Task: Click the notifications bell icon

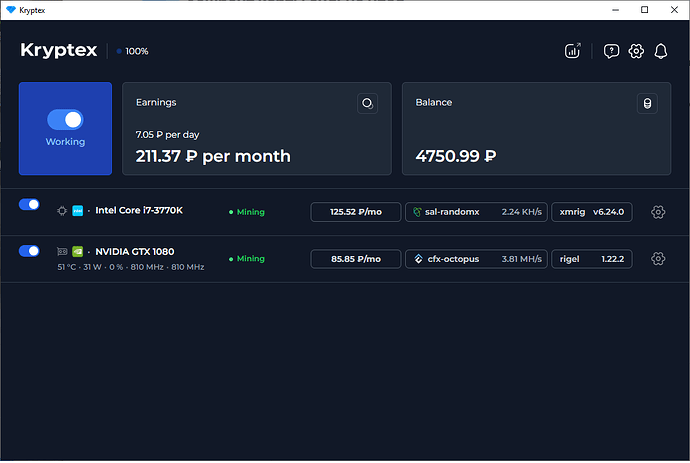Action: 660,51
